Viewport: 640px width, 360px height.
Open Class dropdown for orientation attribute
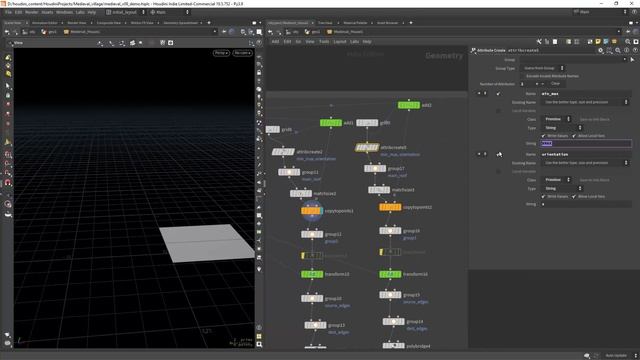coord(556,180)
